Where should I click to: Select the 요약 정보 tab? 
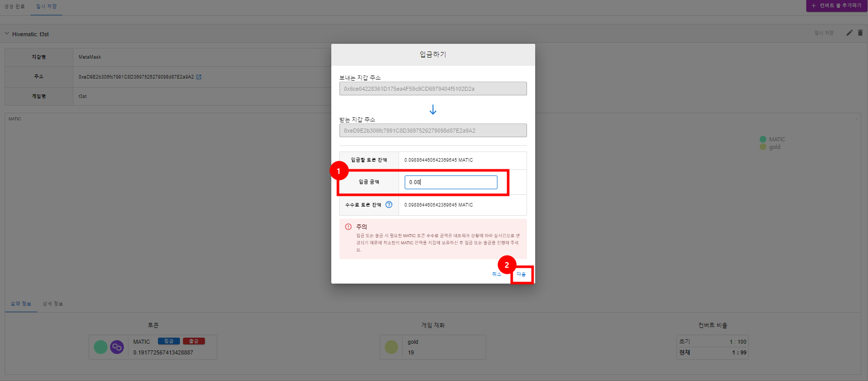(21, 303)
